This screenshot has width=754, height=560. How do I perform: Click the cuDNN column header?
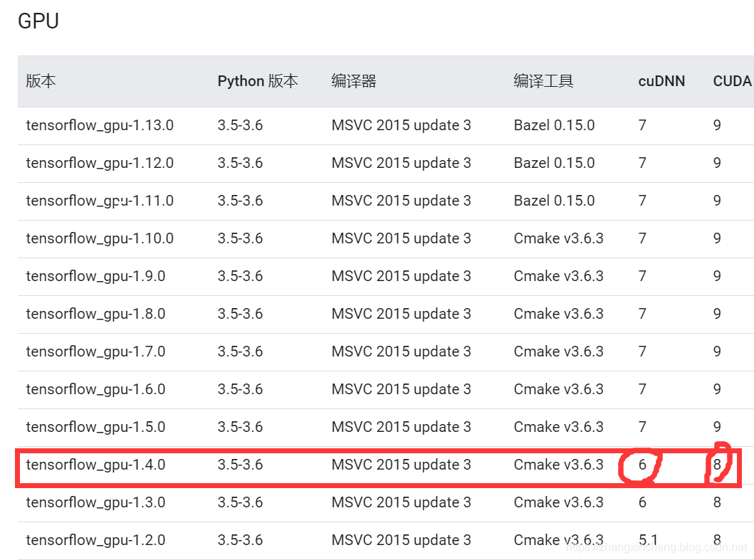click(x=661, y=80)
